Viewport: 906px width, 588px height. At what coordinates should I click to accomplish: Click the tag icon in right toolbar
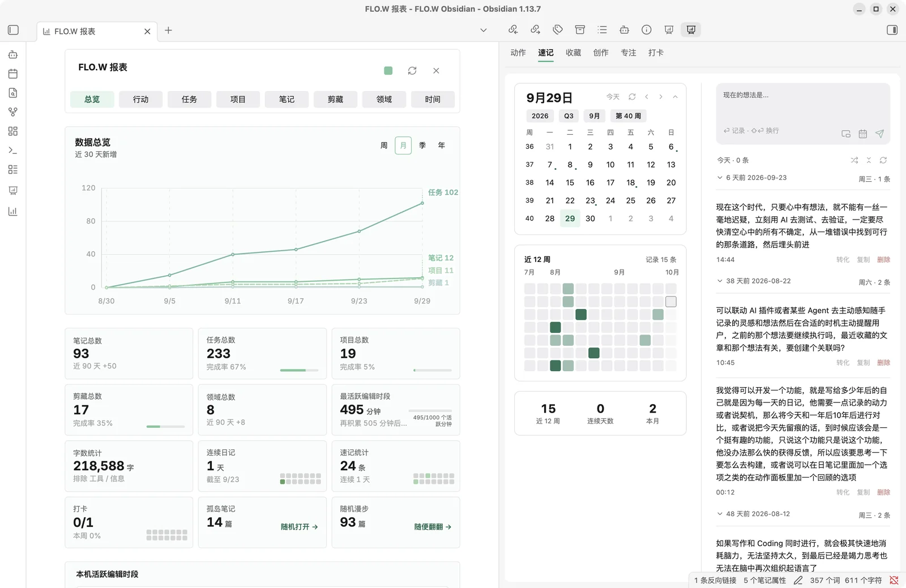558,29
